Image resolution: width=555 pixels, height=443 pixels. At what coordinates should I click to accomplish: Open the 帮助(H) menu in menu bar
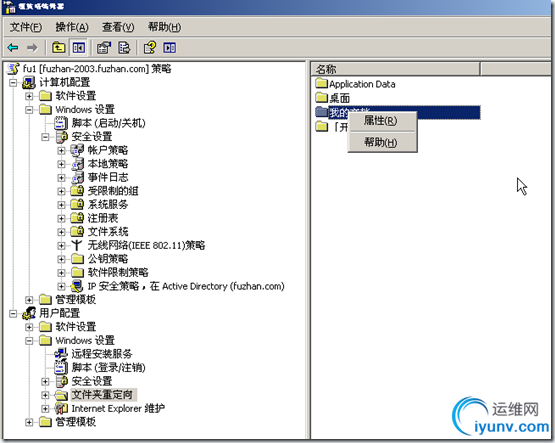pyautogui.click(x=164, y=27)
